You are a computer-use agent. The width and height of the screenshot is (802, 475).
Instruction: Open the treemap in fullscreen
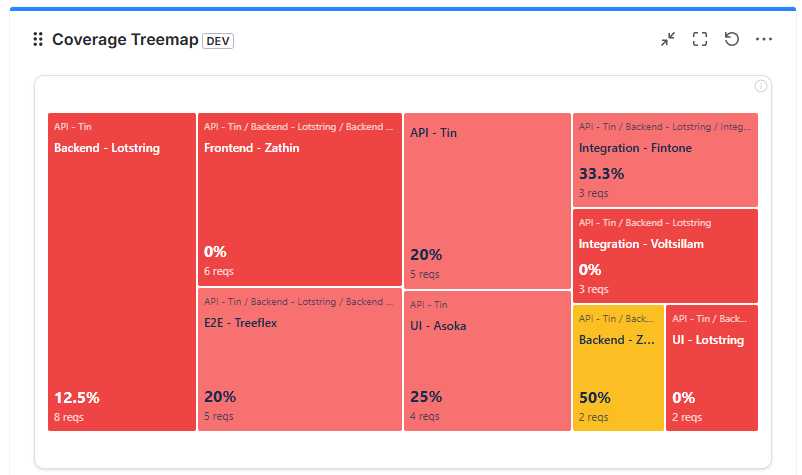(700, 39)
